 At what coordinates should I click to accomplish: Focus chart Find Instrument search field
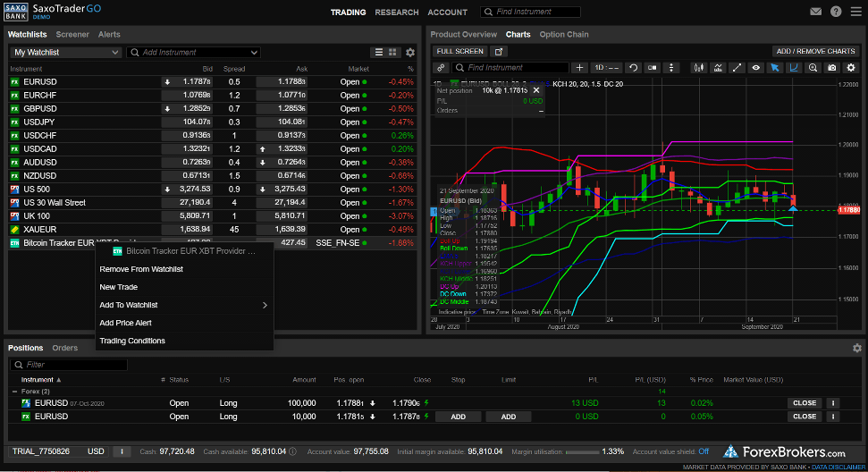[x=511, y=68]
